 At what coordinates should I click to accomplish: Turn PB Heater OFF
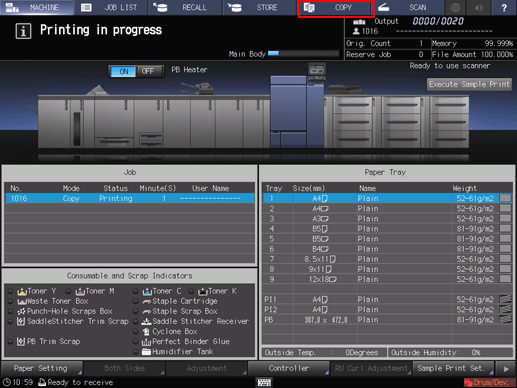pos(149,71)
